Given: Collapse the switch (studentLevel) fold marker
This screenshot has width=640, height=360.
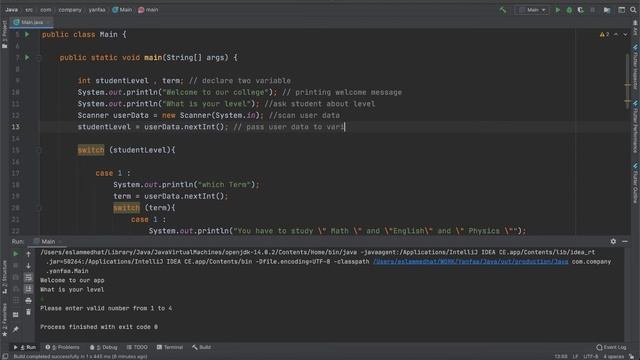Looking at the screenshot, I should pyautogui.click(x=39, y=150).
